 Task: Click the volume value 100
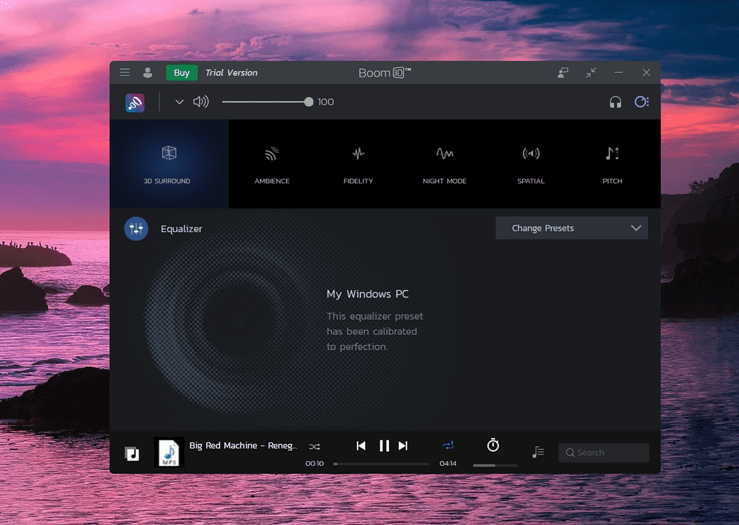tap(326, 102)
